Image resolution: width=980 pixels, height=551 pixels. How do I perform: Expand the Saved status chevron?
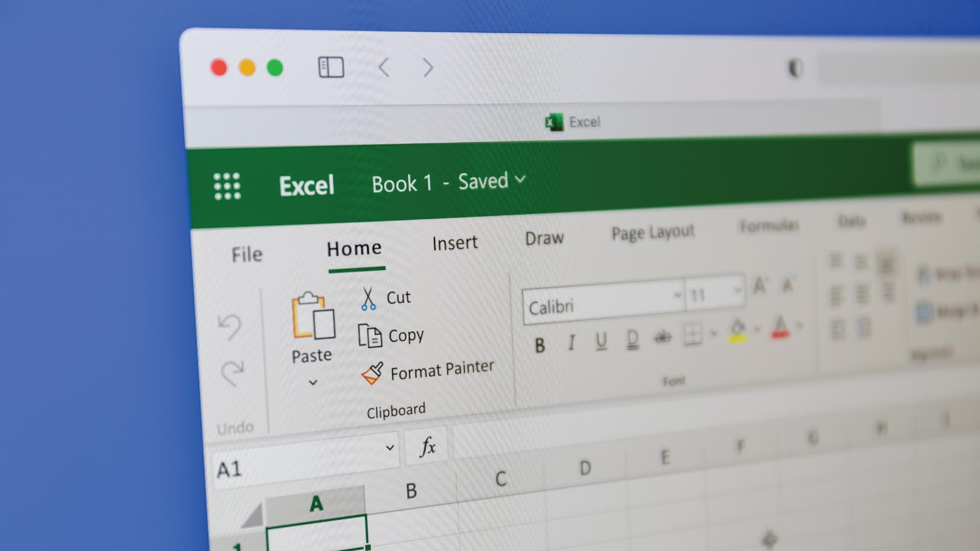pyautogui.click(x=520, y=179)
